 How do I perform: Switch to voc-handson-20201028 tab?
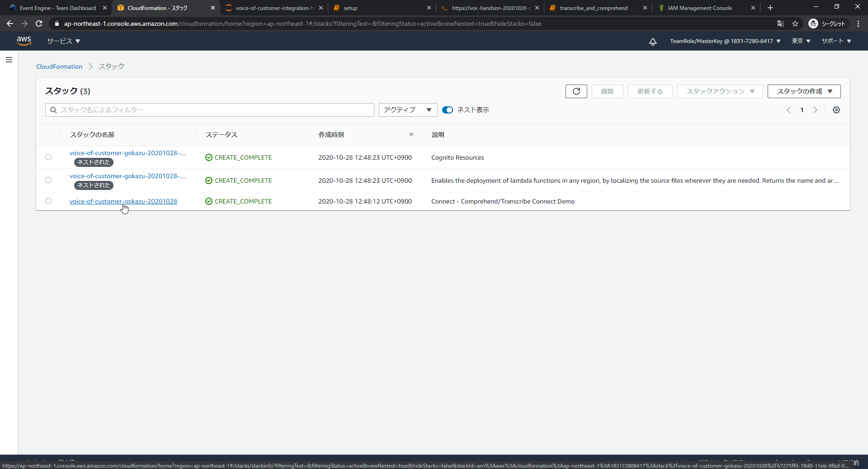click(490, 8)
